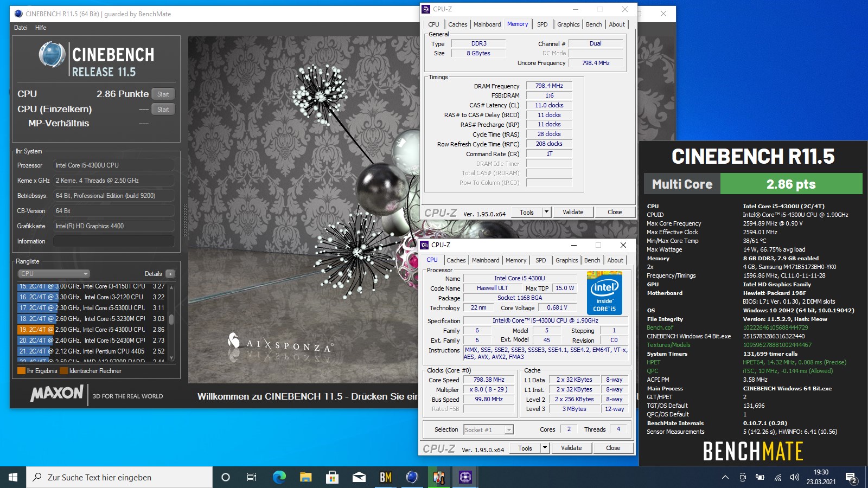Click the Windows search text box
Viewport: 868px width, 488px height.
(x=119, y=477)
